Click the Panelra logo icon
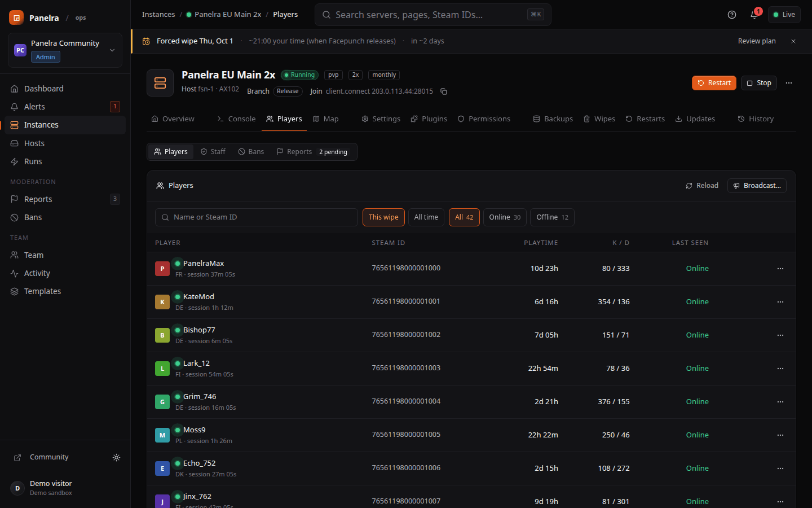Image resolution: width=812 pixels, height=508 pixels. pyautogui.click(x=16, y=17)
